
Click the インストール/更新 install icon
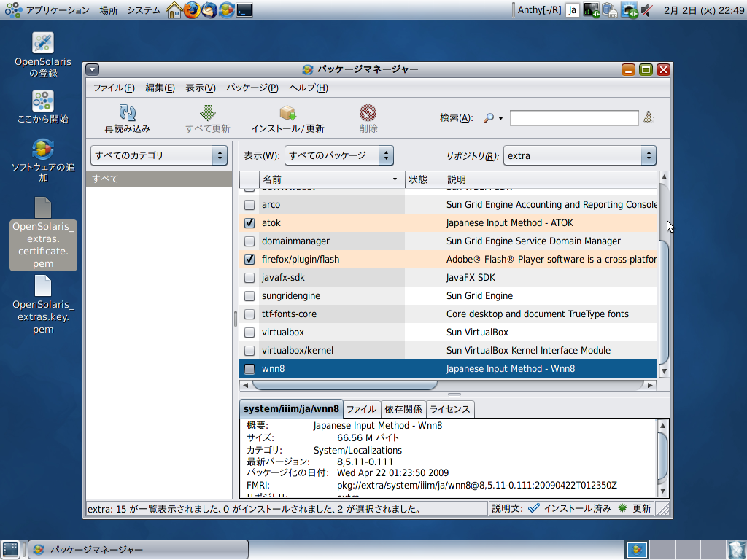(287, 113)
